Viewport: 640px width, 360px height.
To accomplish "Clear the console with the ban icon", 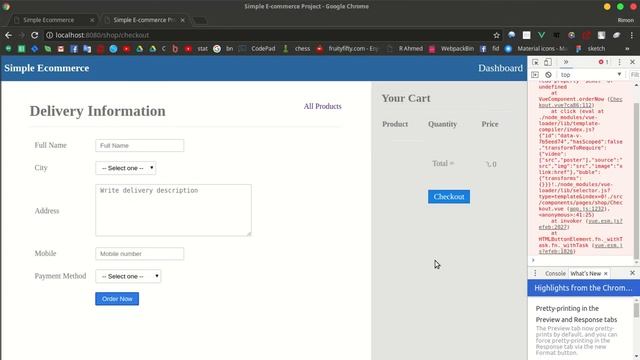I will (548, 75).
